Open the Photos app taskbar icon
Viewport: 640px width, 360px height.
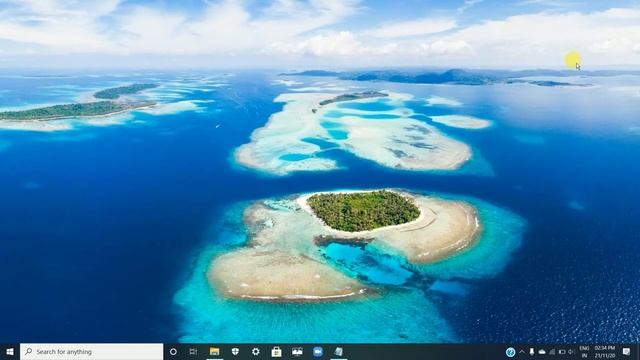297,351
